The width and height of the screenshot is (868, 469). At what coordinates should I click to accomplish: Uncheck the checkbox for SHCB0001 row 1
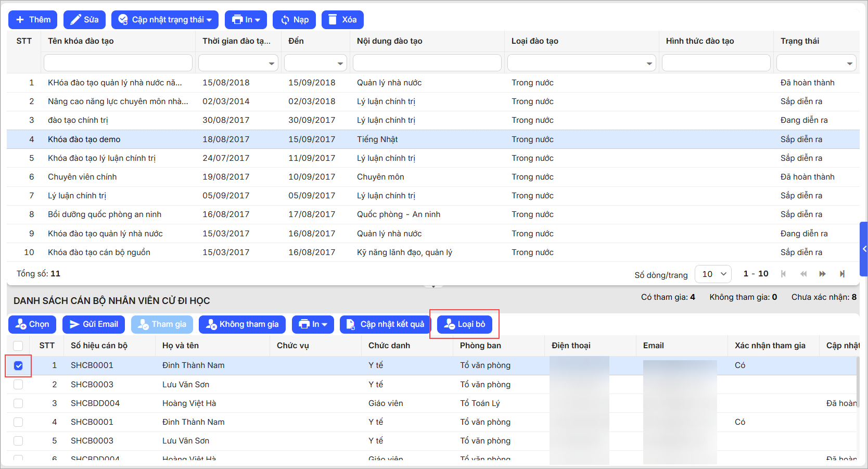(x=18, y=365)
